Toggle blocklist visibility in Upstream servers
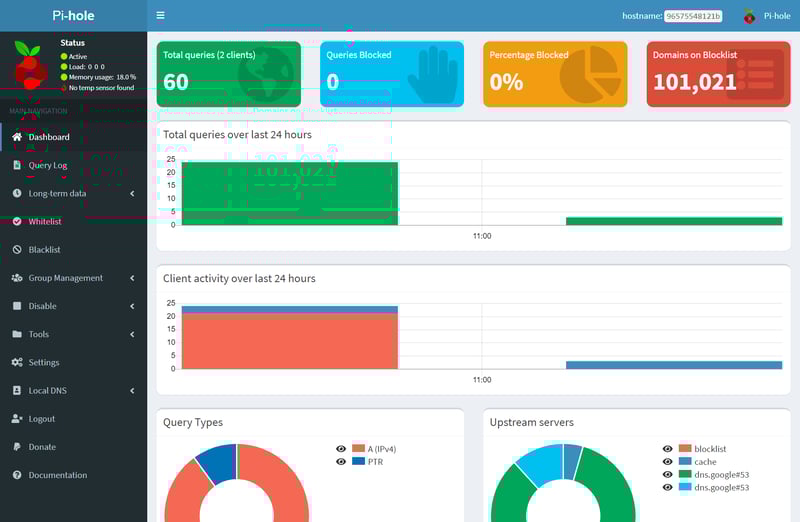This screenshot has width=800, height=522. point(667,449)
